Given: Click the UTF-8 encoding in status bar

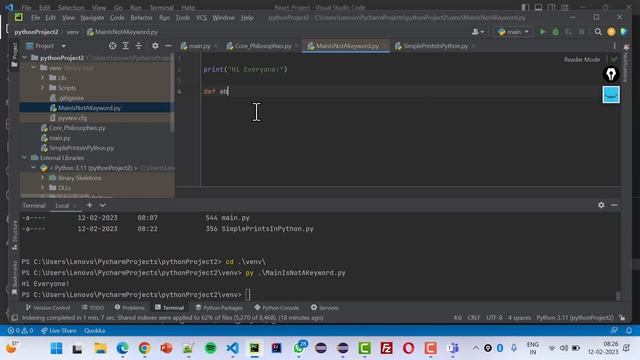Looking at the screenshot, I should [494, 318].
